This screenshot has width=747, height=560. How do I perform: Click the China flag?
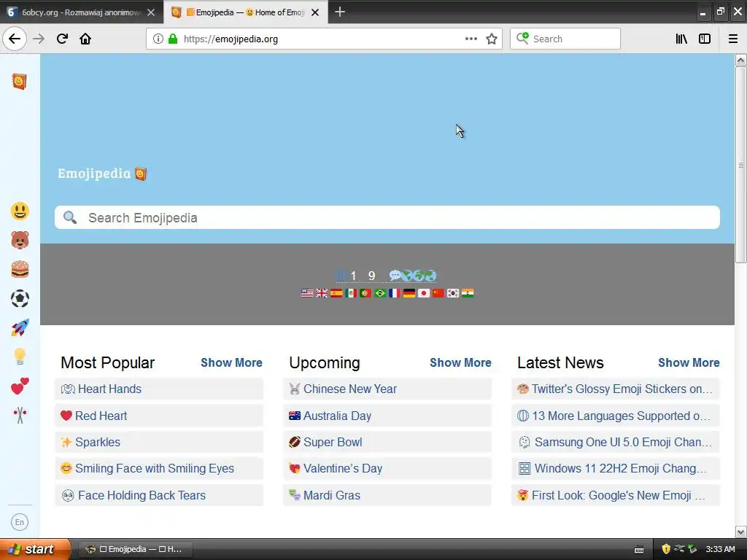coord(438,293)
